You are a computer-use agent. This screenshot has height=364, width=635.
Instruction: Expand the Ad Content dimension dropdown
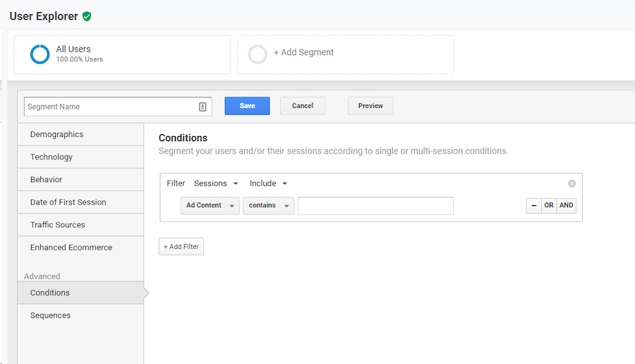pyautogui.click(x=210, y=206)
